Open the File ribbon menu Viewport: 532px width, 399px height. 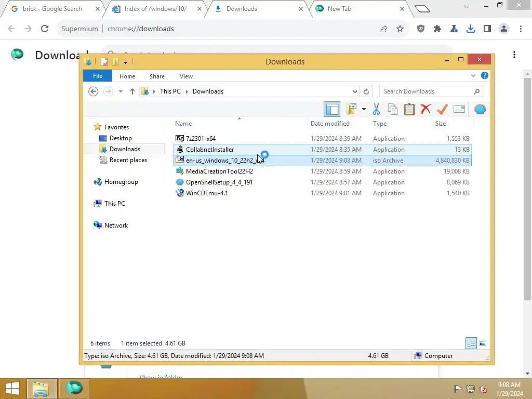coord(98,76)
